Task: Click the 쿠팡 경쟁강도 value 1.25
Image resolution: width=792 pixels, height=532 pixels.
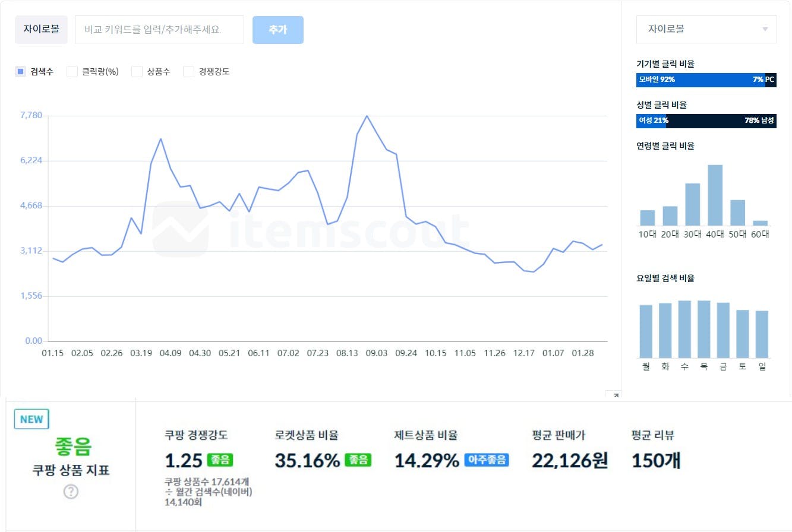Action: [184, 460]
